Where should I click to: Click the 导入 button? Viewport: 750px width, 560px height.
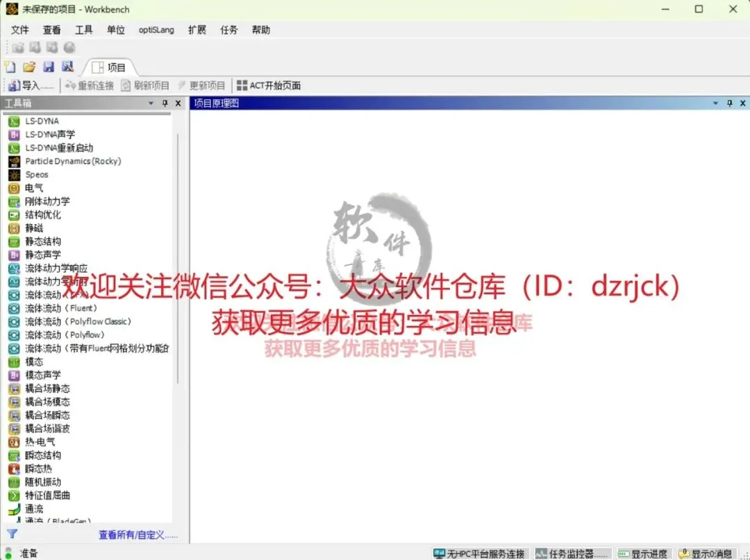pos(31,85)
